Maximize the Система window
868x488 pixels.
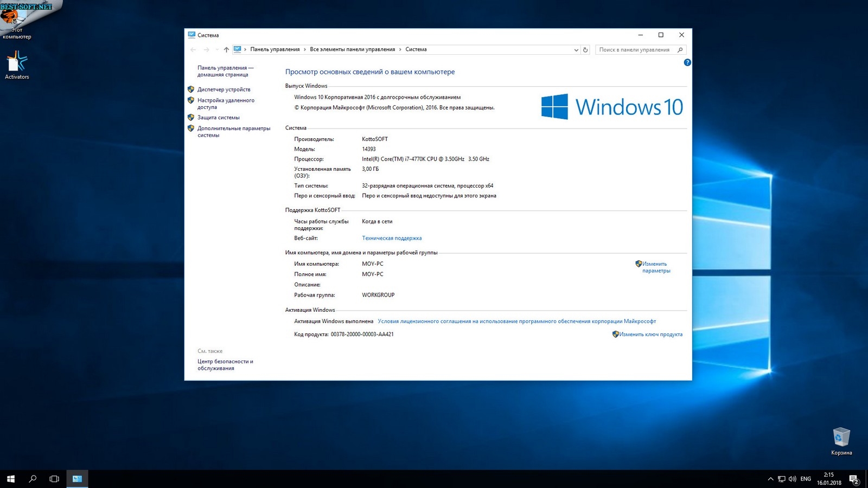point(661,35)
